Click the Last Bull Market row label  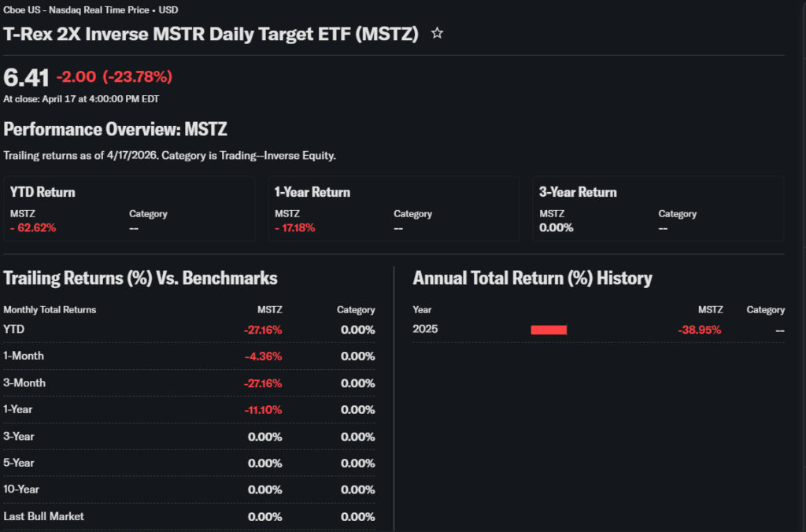click(x=44, y=516)
